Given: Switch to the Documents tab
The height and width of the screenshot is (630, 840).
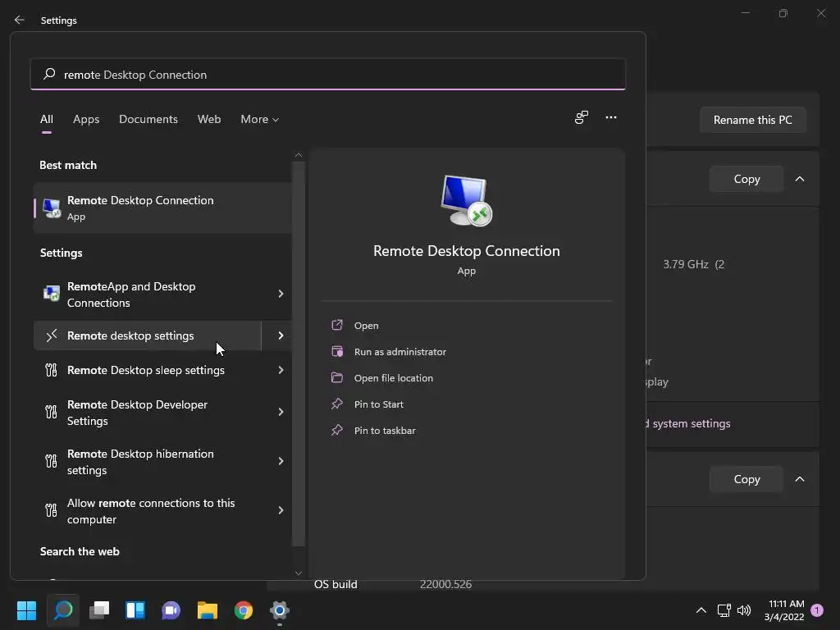Looking at the screenshot, I should 148,120.
